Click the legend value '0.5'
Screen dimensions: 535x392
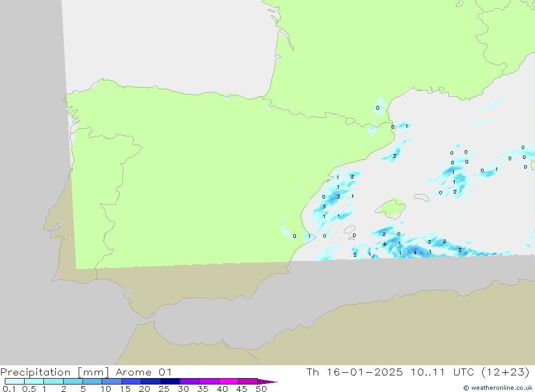[x=29, y=389]
